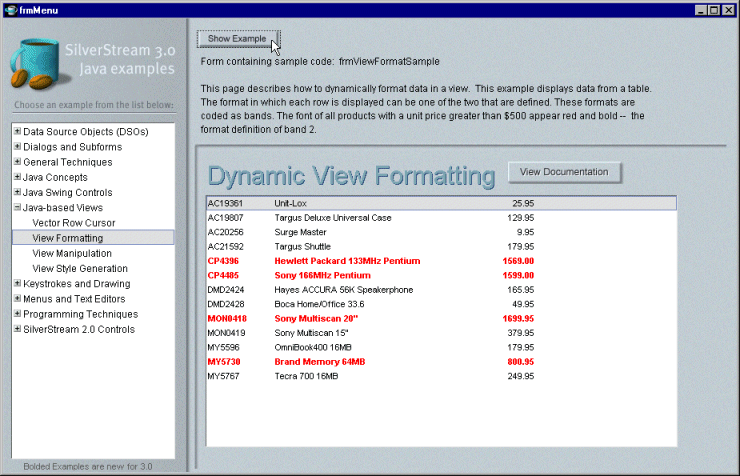Open the View Style Generation example
This screenshot has height=476, width=740.
tap(80, 268)
